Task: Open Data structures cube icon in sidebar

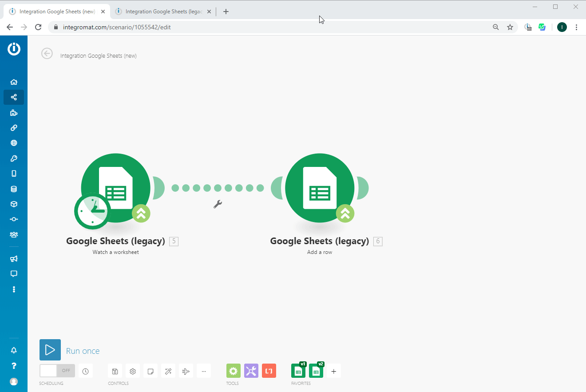Action: click(x=14, y=204)
